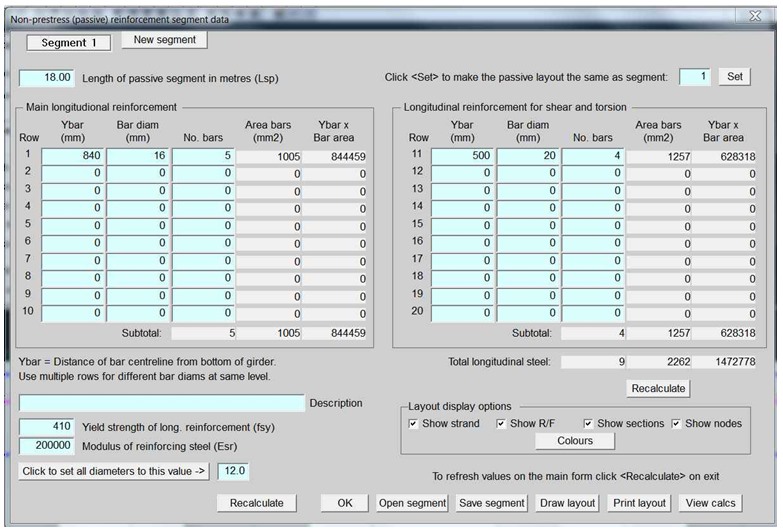
Task: Click row 11 No. bars field showing 4
Action: click(593, 156)
